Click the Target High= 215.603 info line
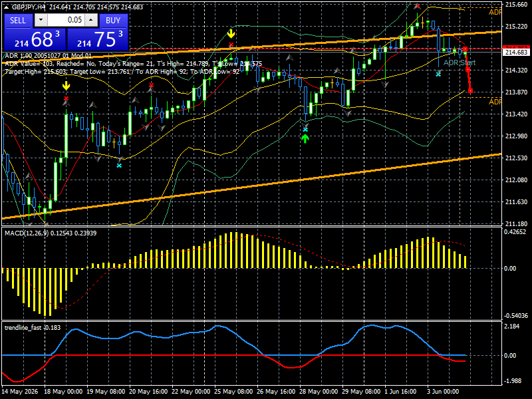 coord(122,72)
